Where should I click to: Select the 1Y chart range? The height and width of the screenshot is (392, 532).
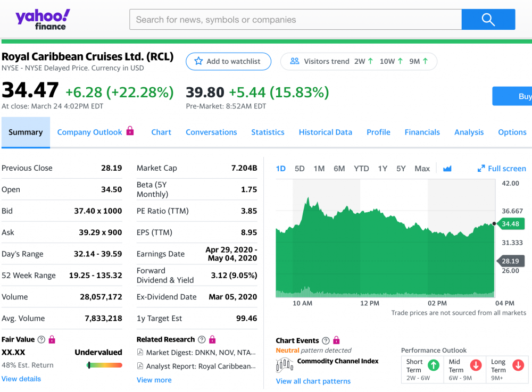pos(383,169)
